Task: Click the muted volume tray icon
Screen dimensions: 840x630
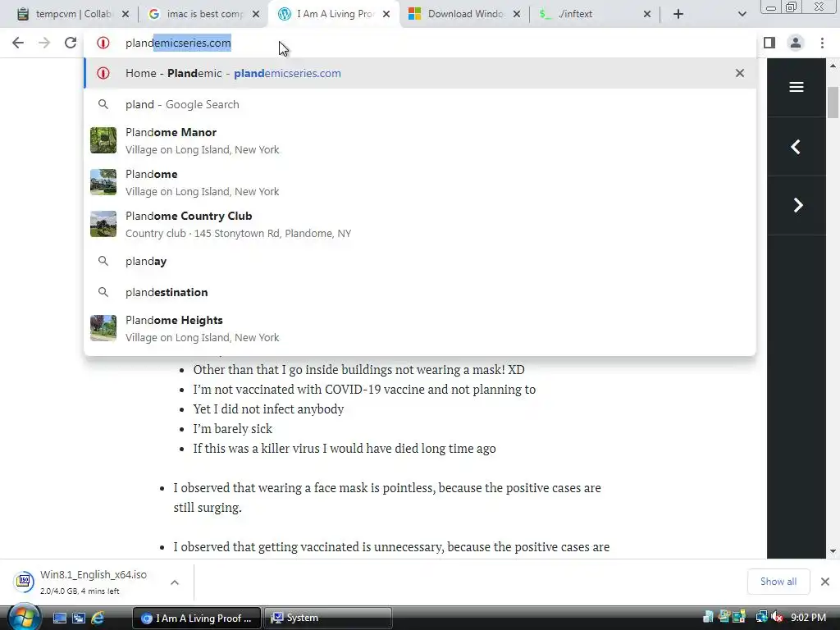Action: [777, 618]
